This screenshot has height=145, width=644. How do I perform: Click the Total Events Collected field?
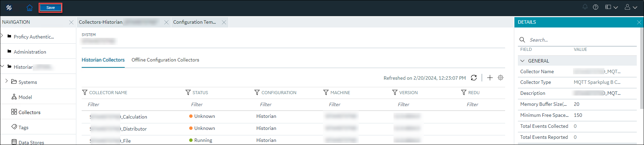(x=577, y=126)
